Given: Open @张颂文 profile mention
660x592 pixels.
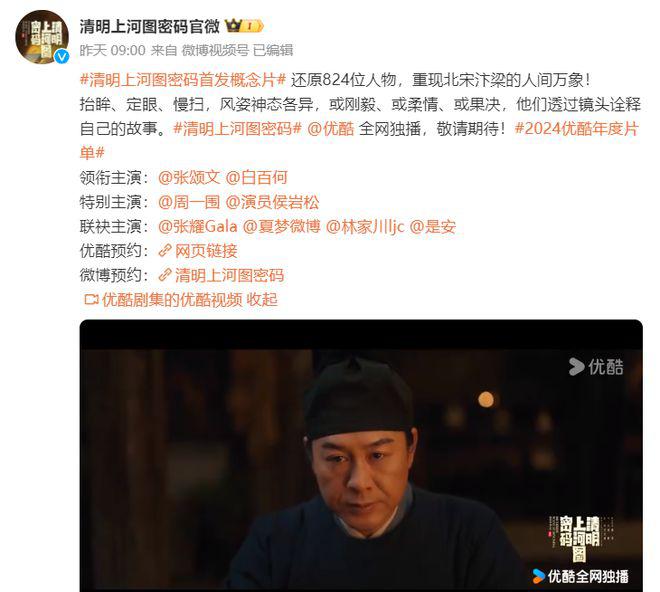Looking at the screenshot, I should coord(189,178).
